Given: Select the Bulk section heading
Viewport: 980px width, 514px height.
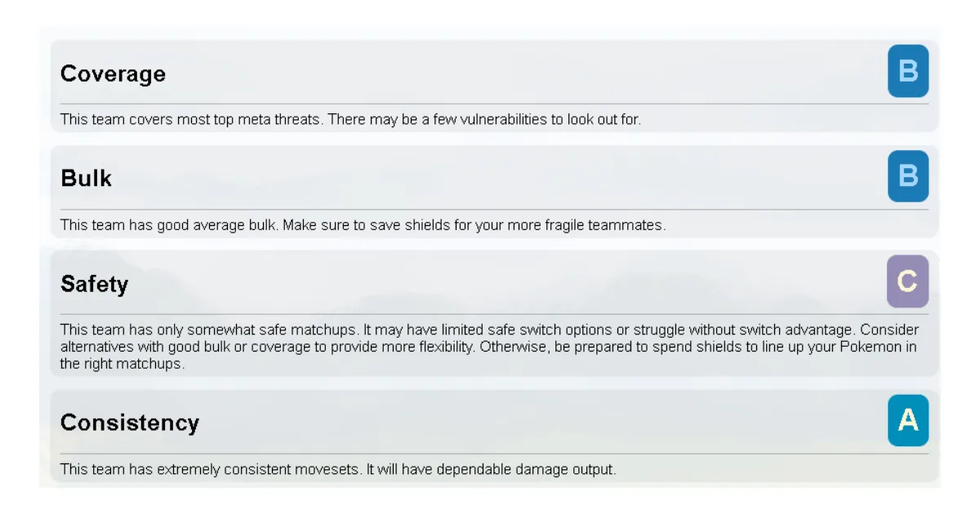Looking at the screenshot, I should [x=86, y=179].
